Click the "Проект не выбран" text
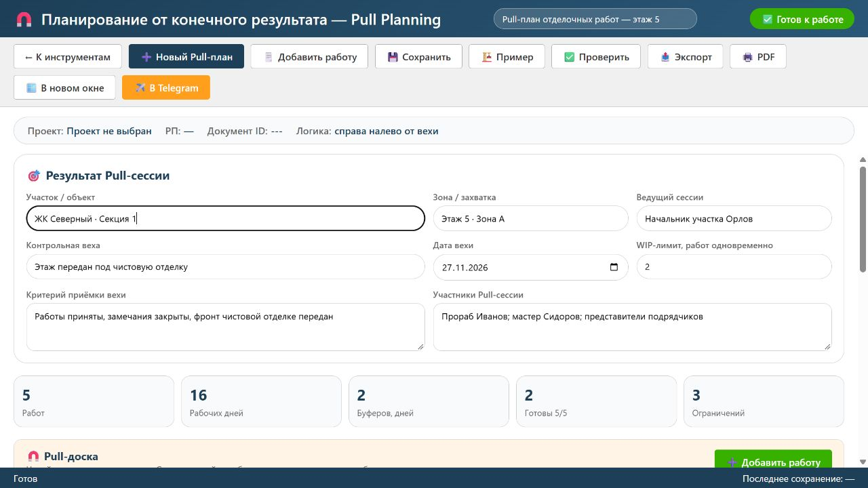 pos(109,131)
